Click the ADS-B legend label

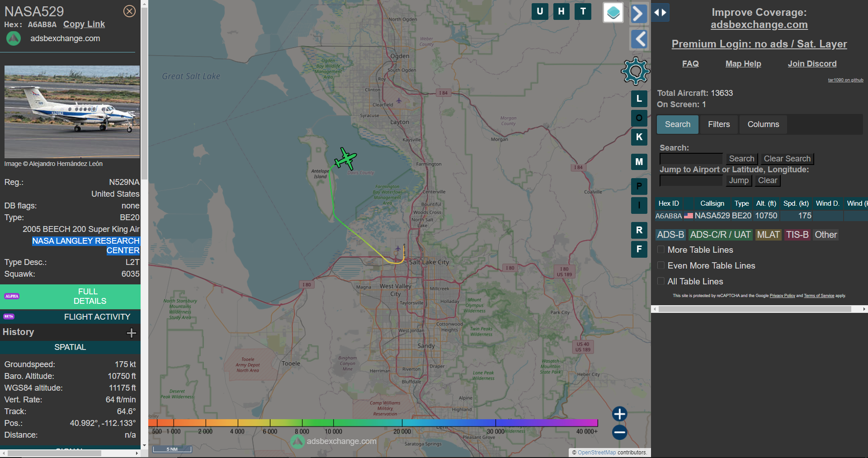tap(670, 235)
